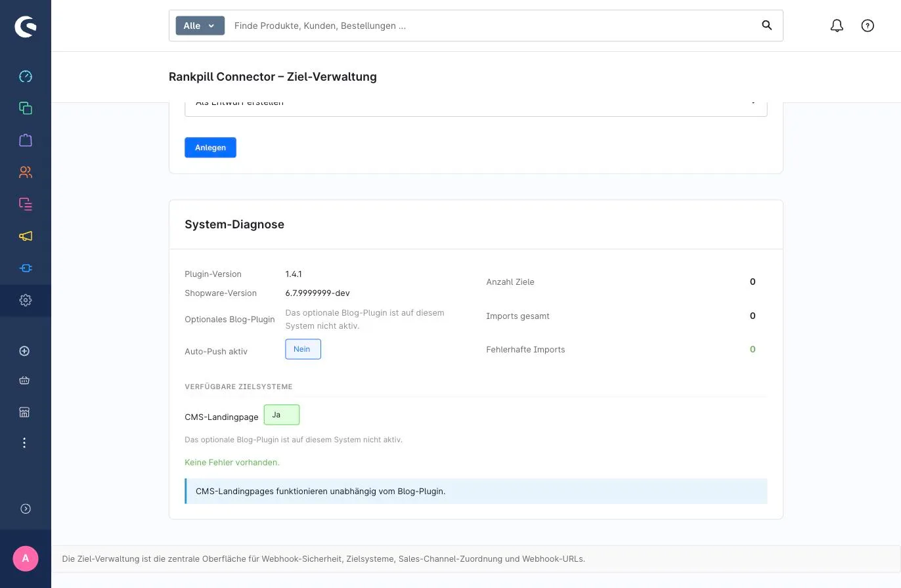
Task: Open the three-dots more menu in sidebar
Action: tap(24, 443)
